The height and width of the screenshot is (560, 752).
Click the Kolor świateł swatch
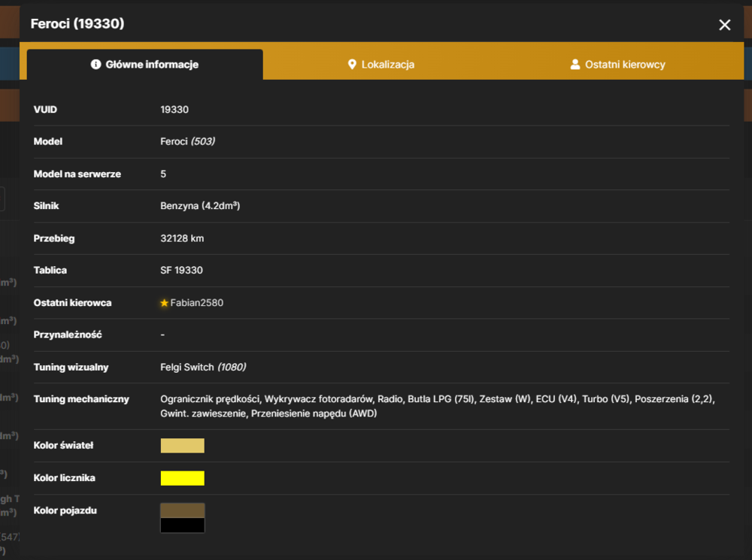click(x=182, y=446)
